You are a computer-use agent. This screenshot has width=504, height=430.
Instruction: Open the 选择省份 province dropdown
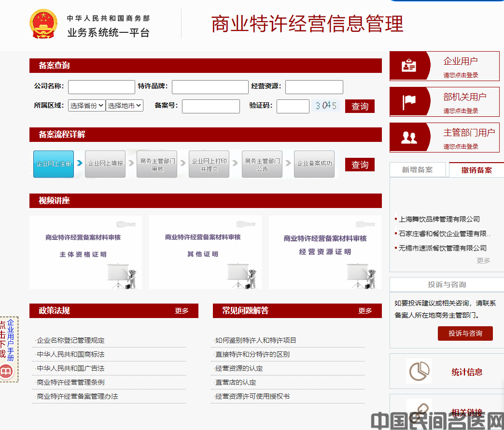tap(86, 105)
